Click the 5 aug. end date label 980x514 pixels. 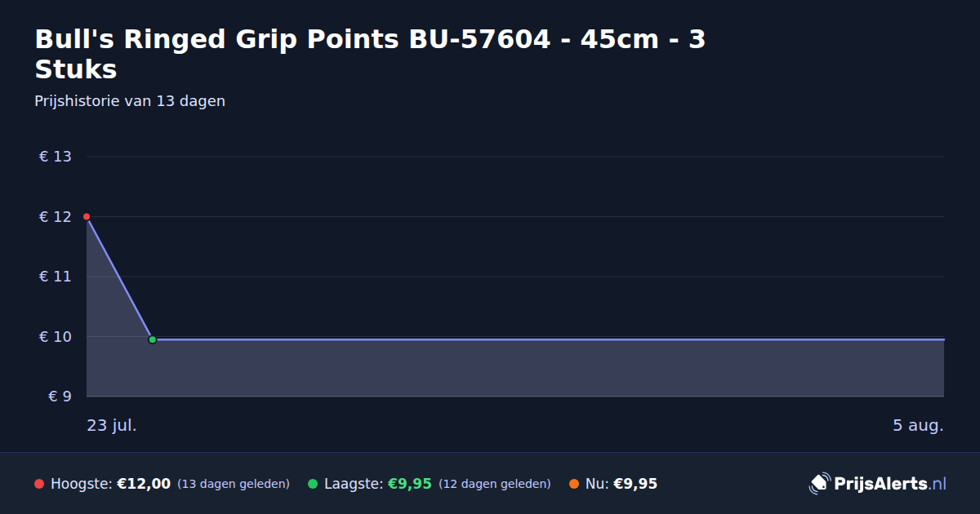click(918, 425)
